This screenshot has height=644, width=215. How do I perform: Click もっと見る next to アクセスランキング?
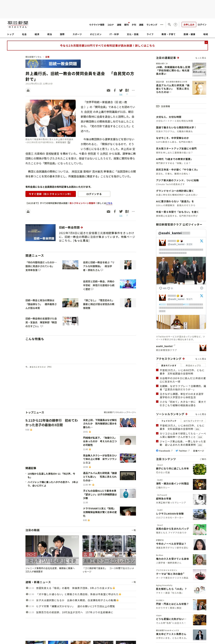201,359
